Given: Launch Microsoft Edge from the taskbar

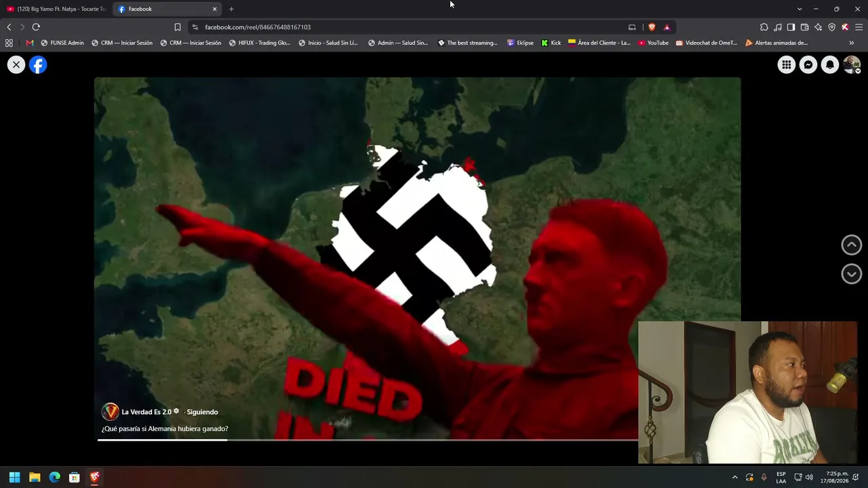Looking at the screenshot, I should (x=55, y=477).
